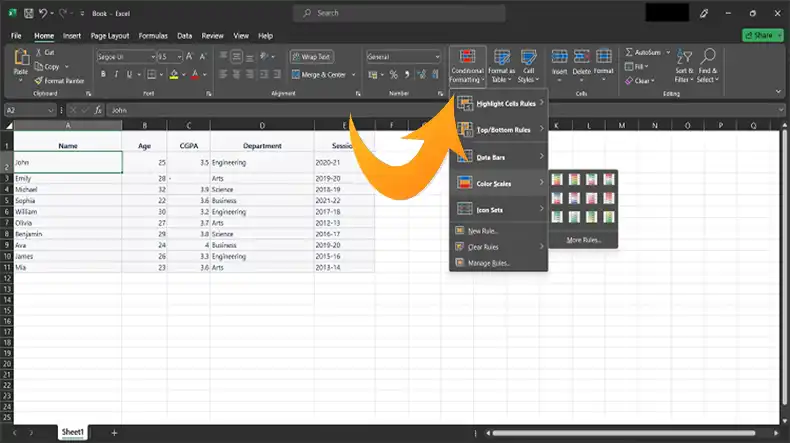Click the Share button

pyautogui.click(x=759, y=35)
